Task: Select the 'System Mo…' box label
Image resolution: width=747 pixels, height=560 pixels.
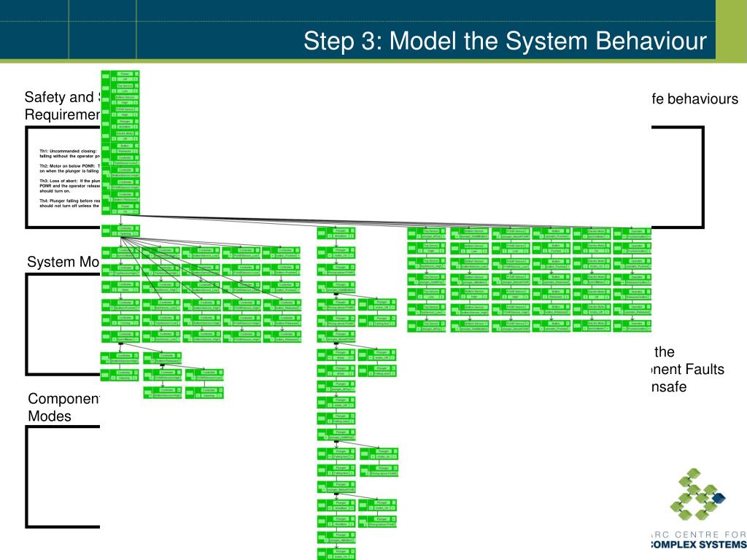Action: pyautogui.click(x=63, y=262)
